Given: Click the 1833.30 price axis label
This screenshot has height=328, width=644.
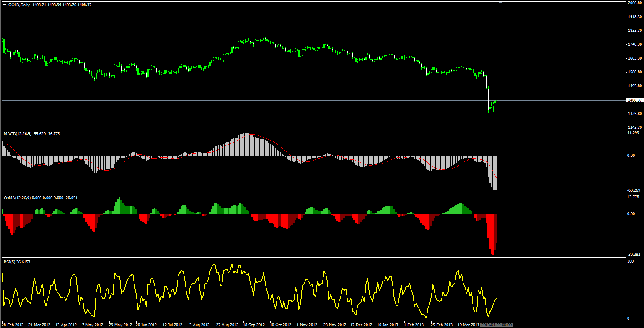Looking at the screenshot, I should [635, 31].
